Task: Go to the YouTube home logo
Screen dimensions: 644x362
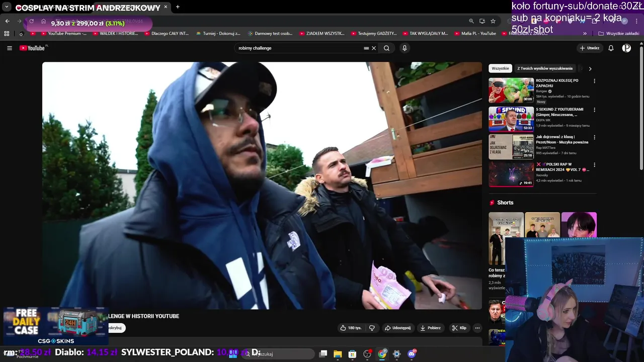Action: pyautogui.click(x=33, y=48)
